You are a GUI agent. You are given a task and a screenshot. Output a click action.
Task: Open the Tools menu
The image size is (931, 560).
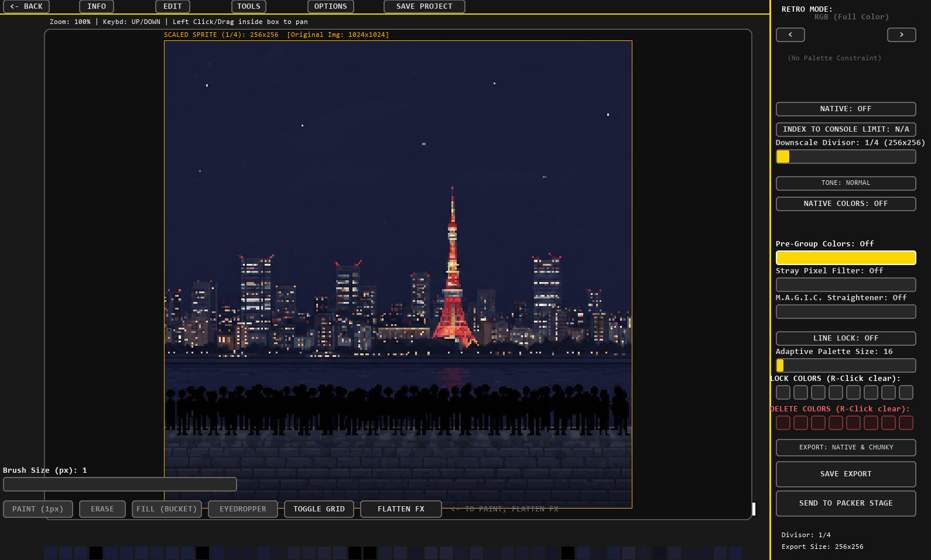[249, 6]
